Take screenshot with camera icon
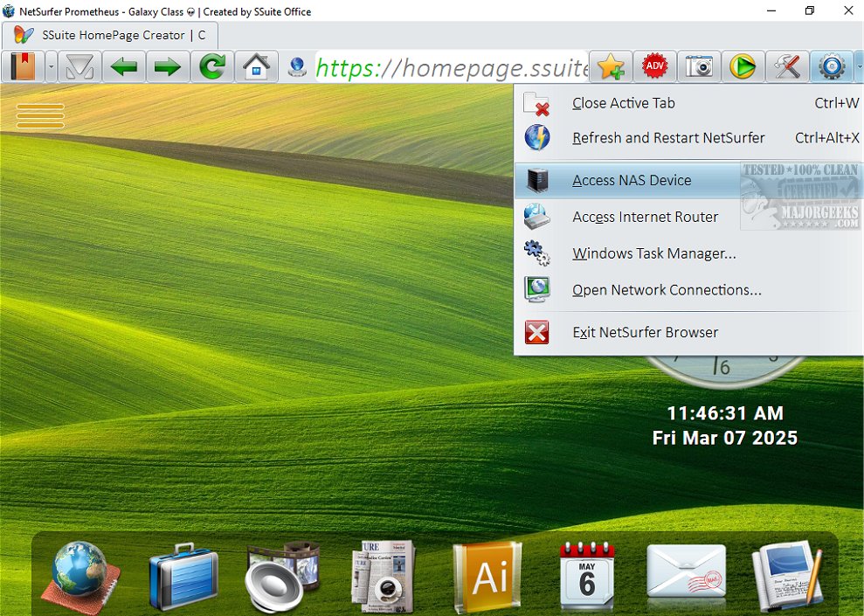The width and height of the screenshot is (864, 616). click(699, 66)
